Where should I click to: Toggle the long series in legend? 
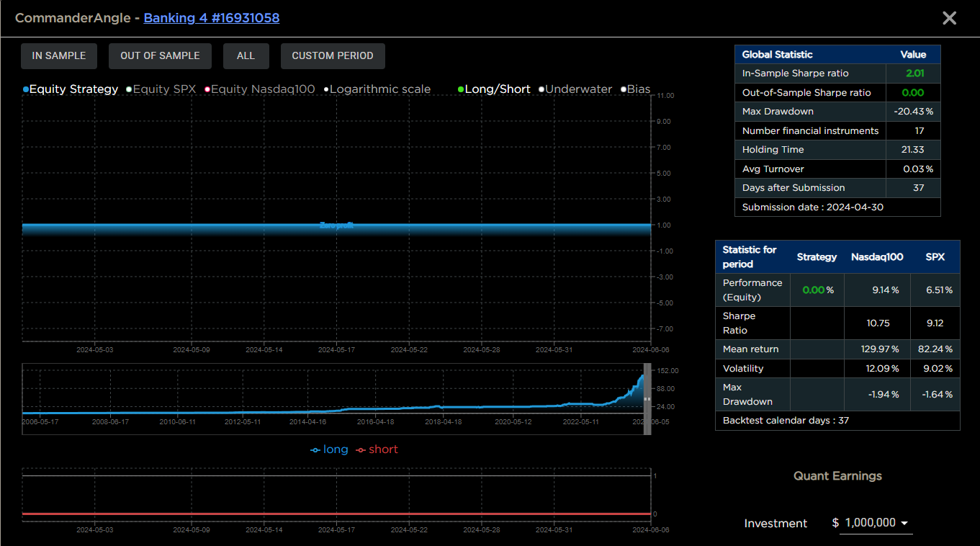pos(329,449)
